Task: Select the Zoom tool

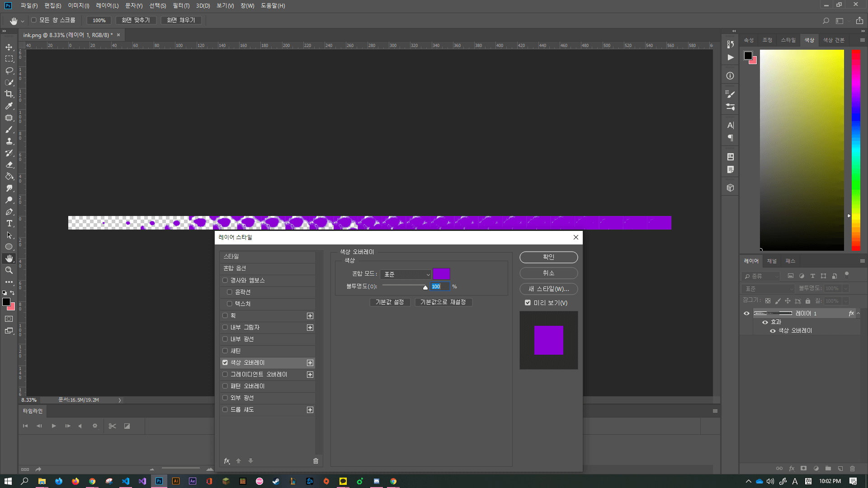Action: [x=9, y=270]
